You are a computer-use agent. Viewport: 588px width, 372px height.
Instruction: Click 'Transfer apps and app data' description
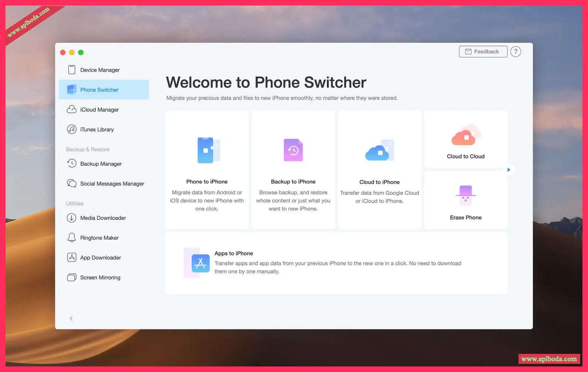click(338, 267)
